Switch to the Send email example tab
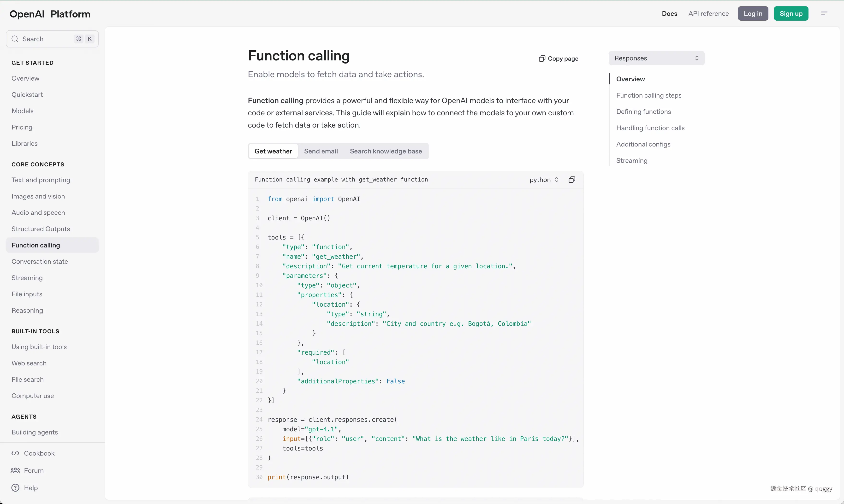The image size is (844, 504). click(321, 151)
